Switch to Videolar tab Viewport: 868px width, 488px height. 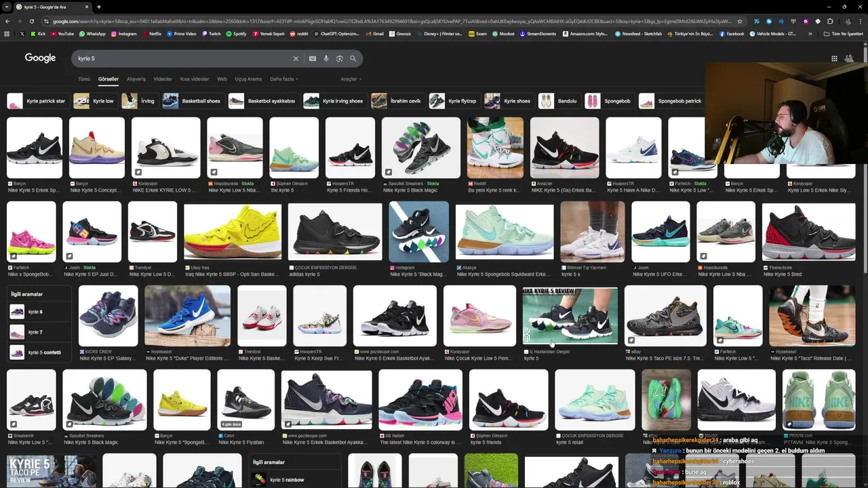point(163,79)
